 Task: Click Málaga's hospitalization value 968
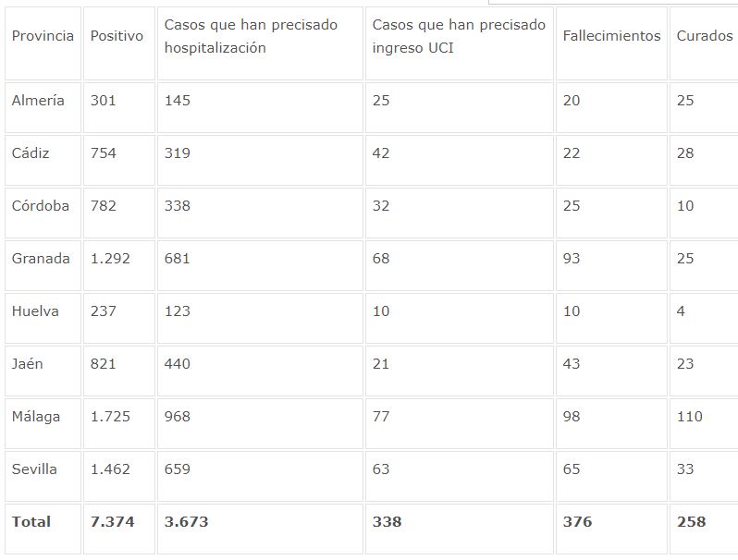(177, 417)
